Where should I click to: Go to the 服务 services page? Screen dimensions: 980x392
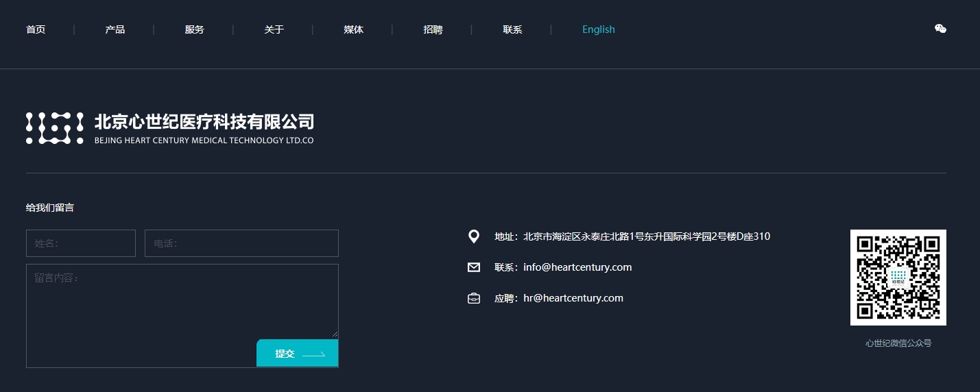pos(195,29)
